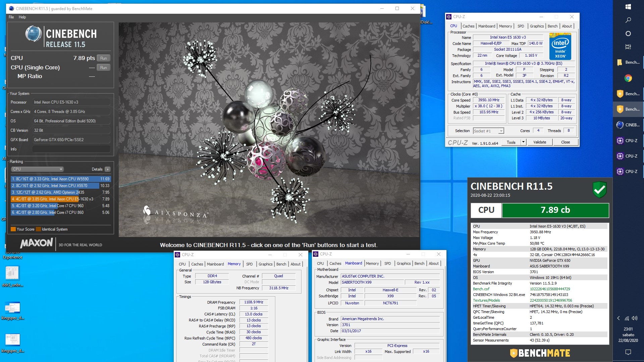Switch to CINEBENCH taskbar item
This screenshot has width=644, height=362.
tap(628, 125)
